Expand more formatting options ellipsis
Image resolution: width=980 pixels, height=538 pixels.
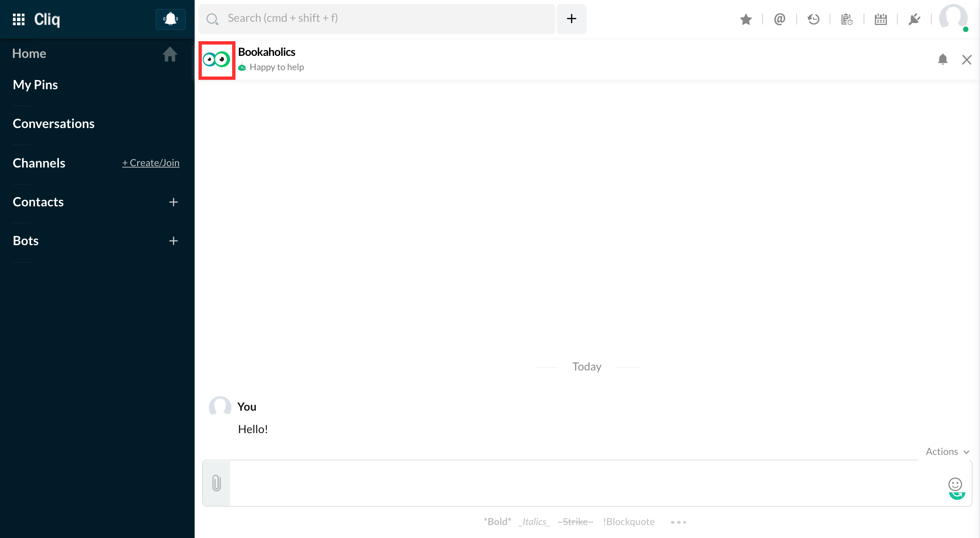click(678, 522)
